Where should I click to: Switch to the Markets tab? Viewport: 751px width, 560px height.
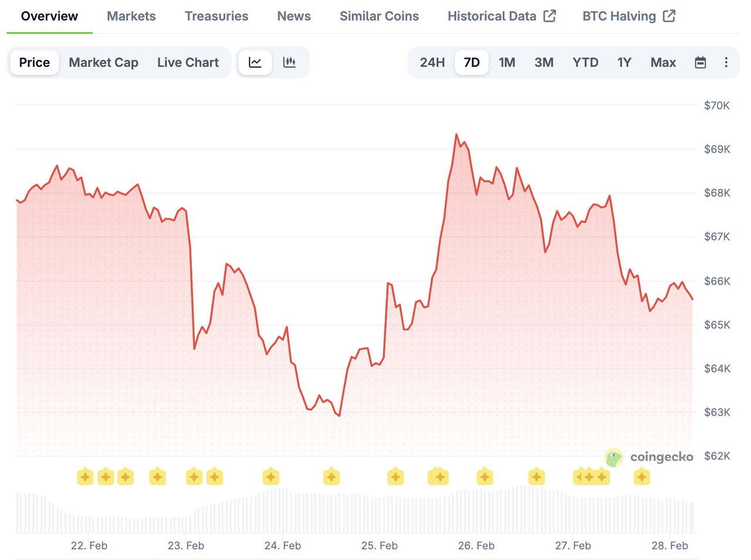point(131,16)
